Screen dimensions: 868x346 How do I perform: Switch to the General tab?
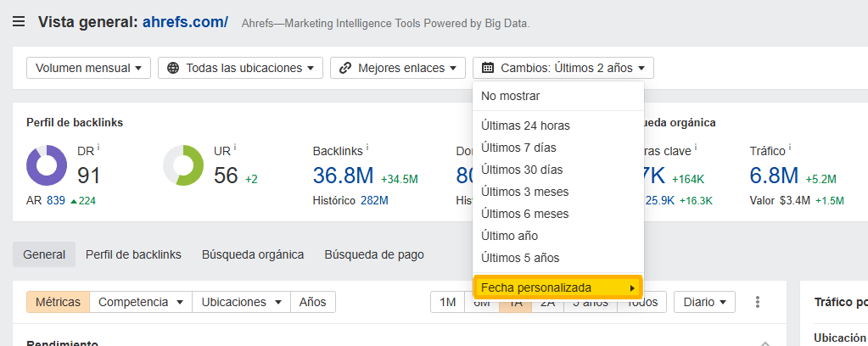tap(44, 254)
